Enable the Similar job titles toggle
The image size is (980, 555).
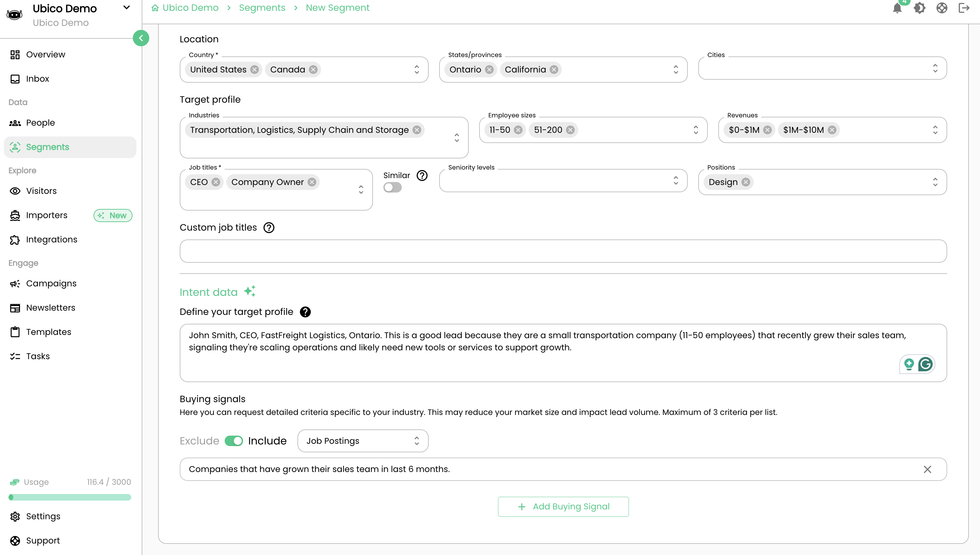(x=393, y=188)
